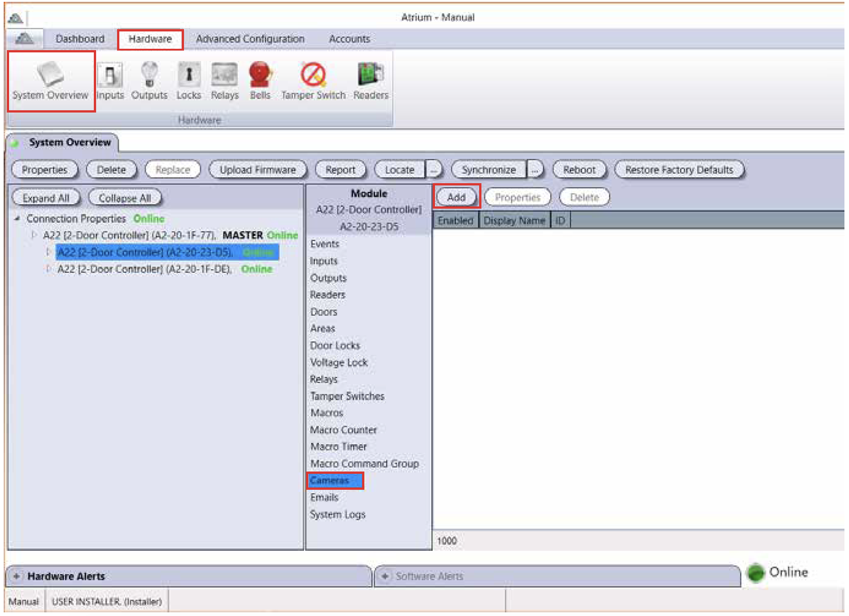Open the Outputs light bulb icon
Viewport: 849px width, 616px height.
(x=149, y=81)
